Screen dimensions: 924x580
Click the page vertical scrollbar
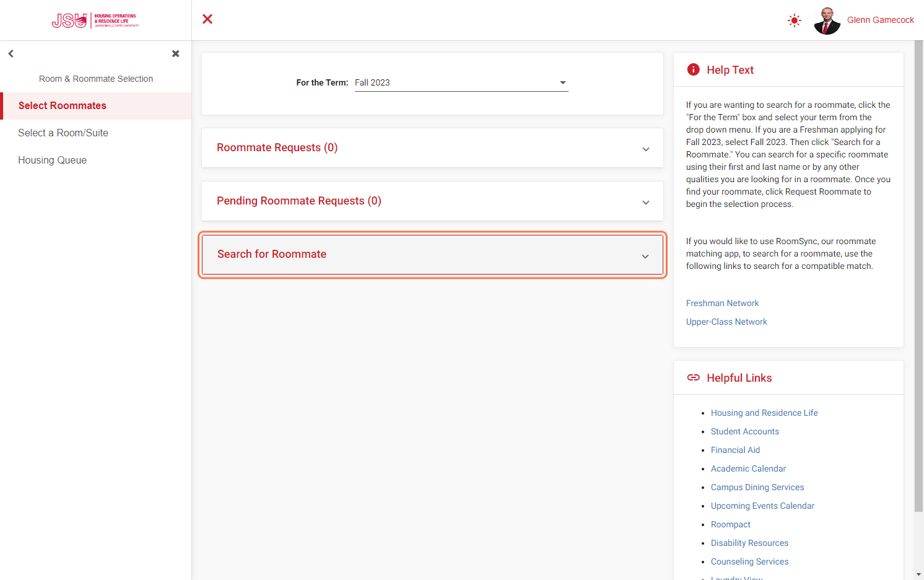point(918,276)
